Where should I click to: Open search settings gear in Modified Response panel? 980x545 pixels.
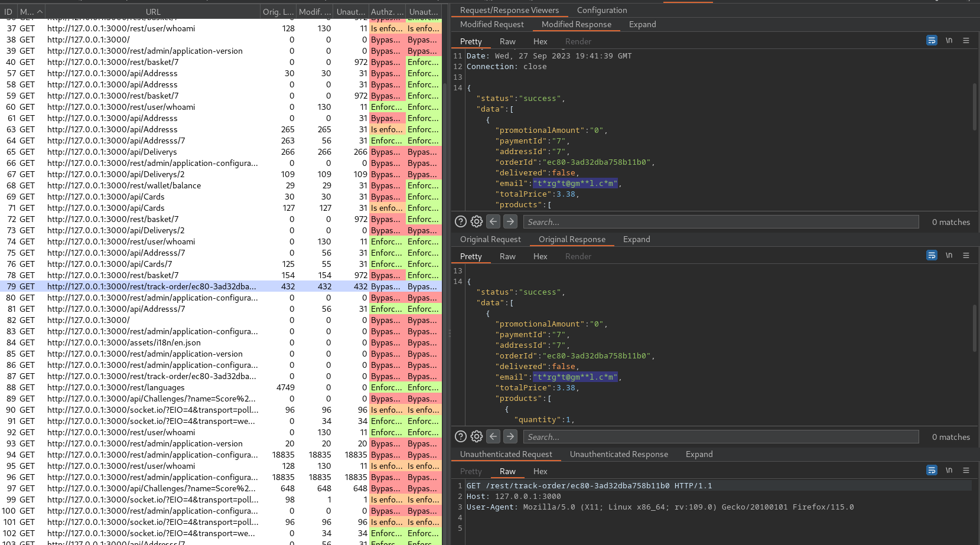click(477, 222)
